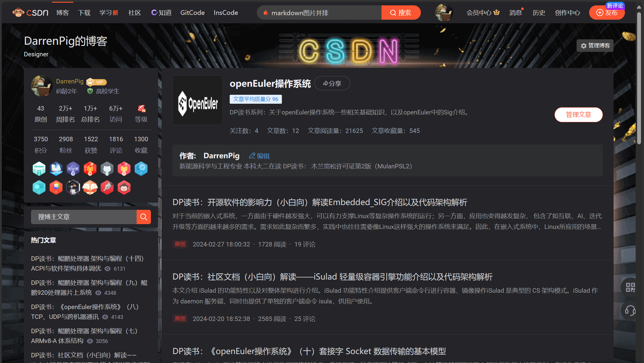Open the 分享 share option for openEuler操作系统
Viewport: 644px width, 363px height.
[x=332, y=83]
